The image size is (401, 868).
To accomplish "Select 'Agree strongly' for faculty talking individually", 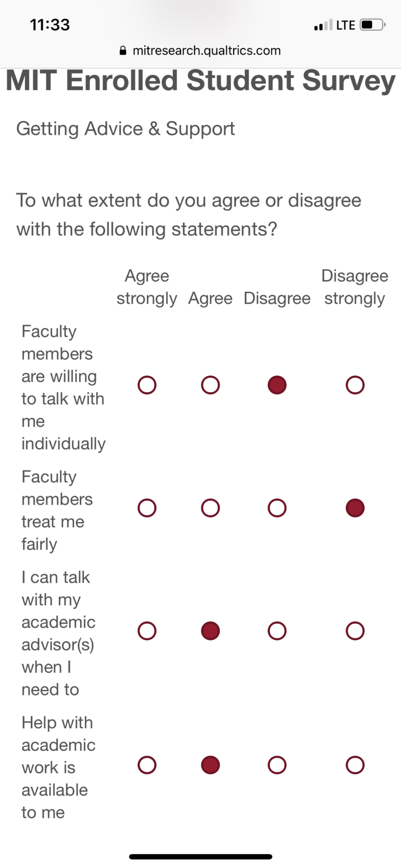I will point(147,385).
